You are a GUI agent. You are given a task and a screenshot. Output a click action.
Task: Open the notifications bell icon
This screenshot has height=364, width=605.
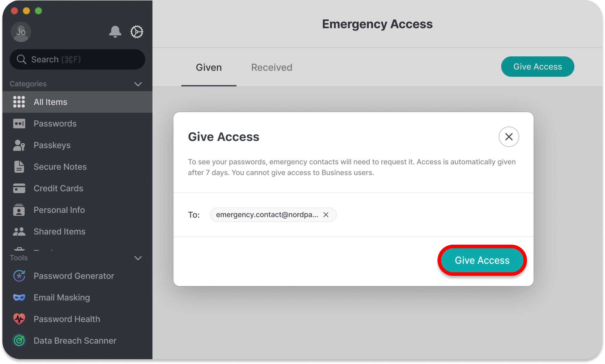pos(115,32)
